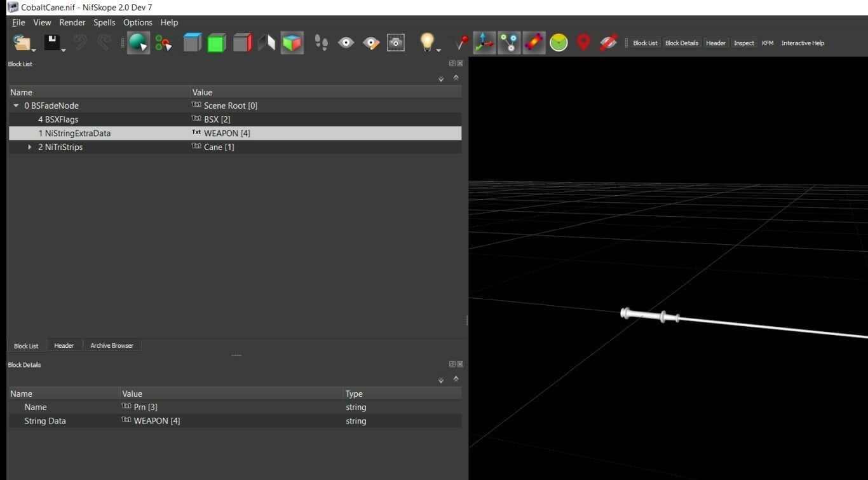Select the 1 NiStringExtraData row
The height and width of the screenshot is (480, 868).
click(234, 133)
